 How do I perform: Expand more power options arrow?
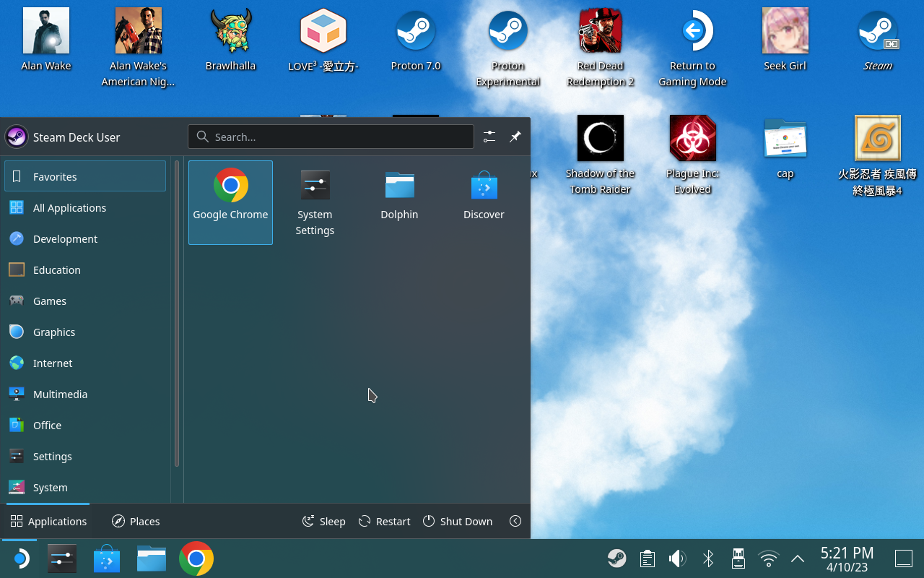(515, 521)
